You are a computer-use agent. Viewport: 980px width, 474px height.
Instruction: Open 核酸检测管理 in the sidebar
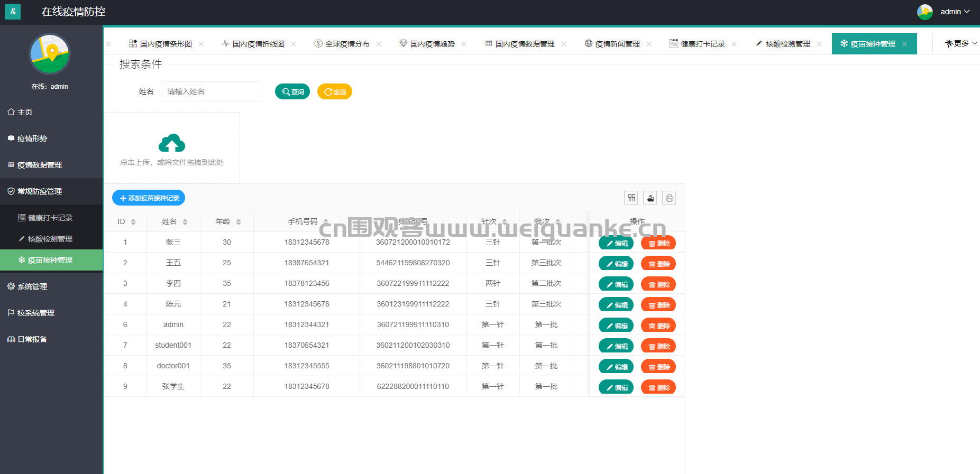point(50,239)
